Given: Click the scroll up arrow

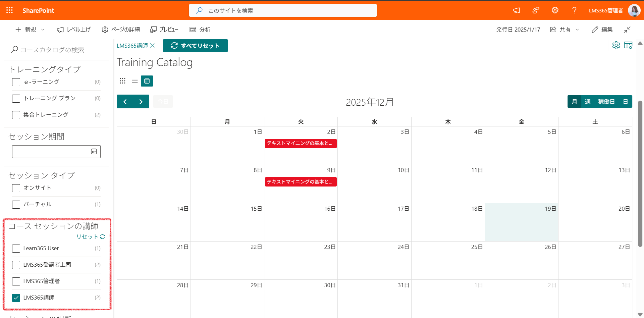Looking at the screenshot, I should [640, 43].
